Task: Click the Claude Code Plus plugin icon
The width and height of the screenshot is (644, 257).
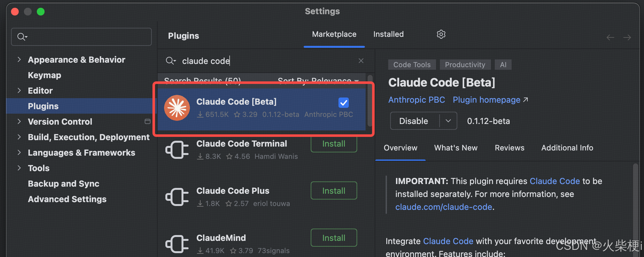Action: coord(177,197)
